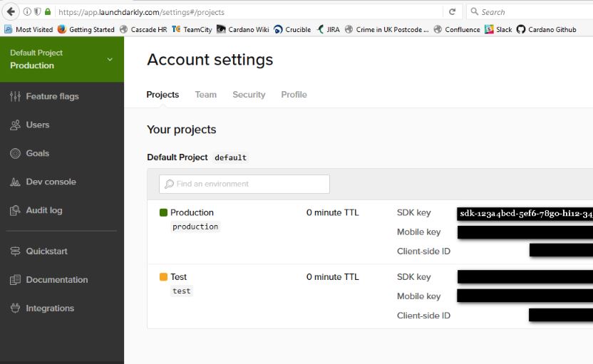Click the Integrations plug icon
Screen dimensions: 593x364
coord(15,308)
